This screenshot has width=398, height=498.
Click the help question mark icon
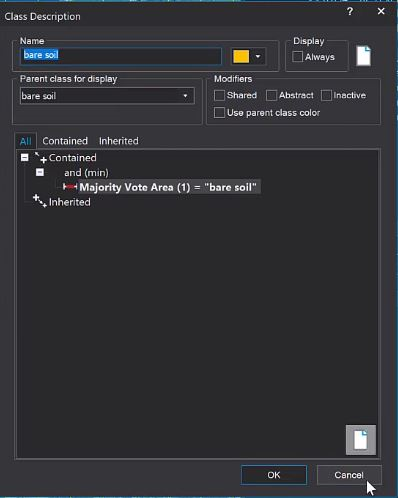tap(350, 12)
